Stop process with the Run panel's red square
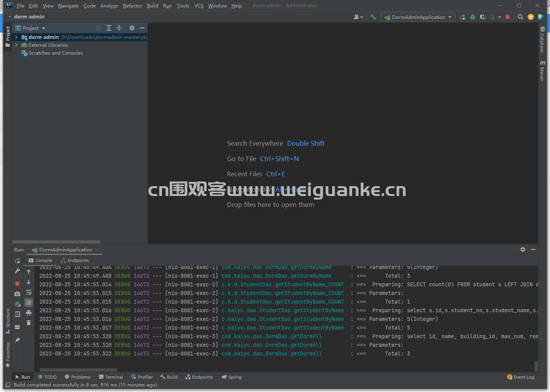550x392 pixels. (17, 283)
